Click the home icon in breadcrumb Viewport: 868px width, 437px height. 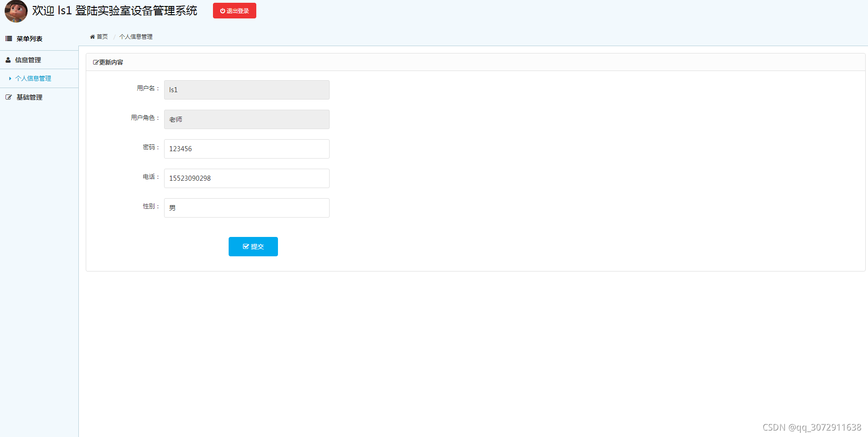92,37
